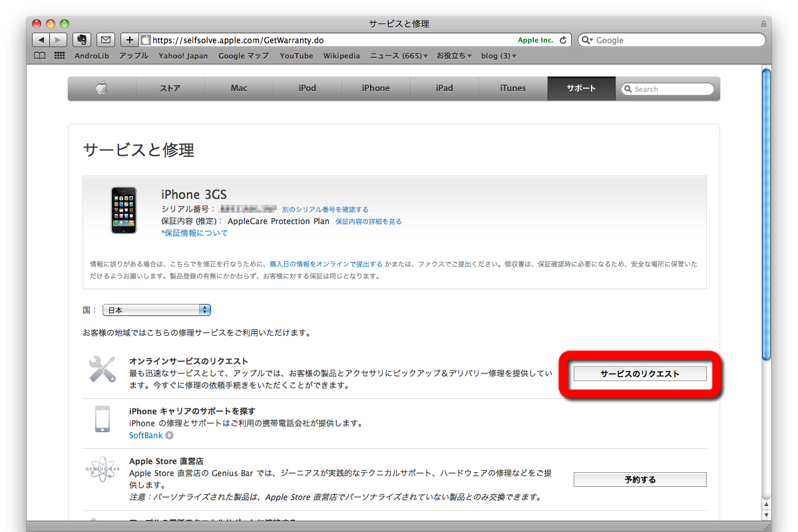
Task: Click the wrench and screwdriver service icon
Action: 102,369
